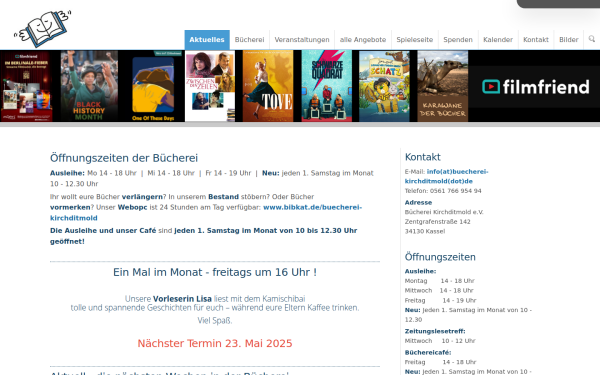This screenshot has height=375, width=600.
Task: Switch to the Aktuelles tab
Action: click(207, 40)
